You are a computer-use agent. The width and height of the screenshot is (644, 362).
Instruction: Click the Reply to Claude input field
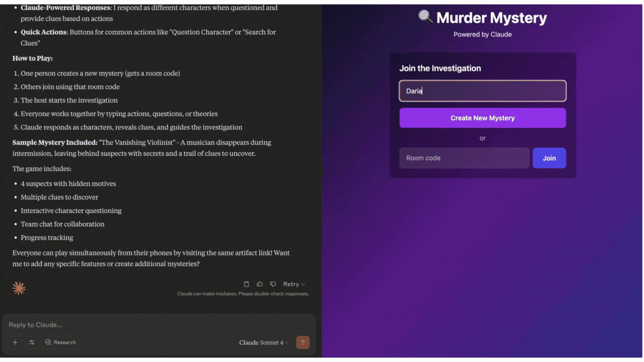[159, 325]
